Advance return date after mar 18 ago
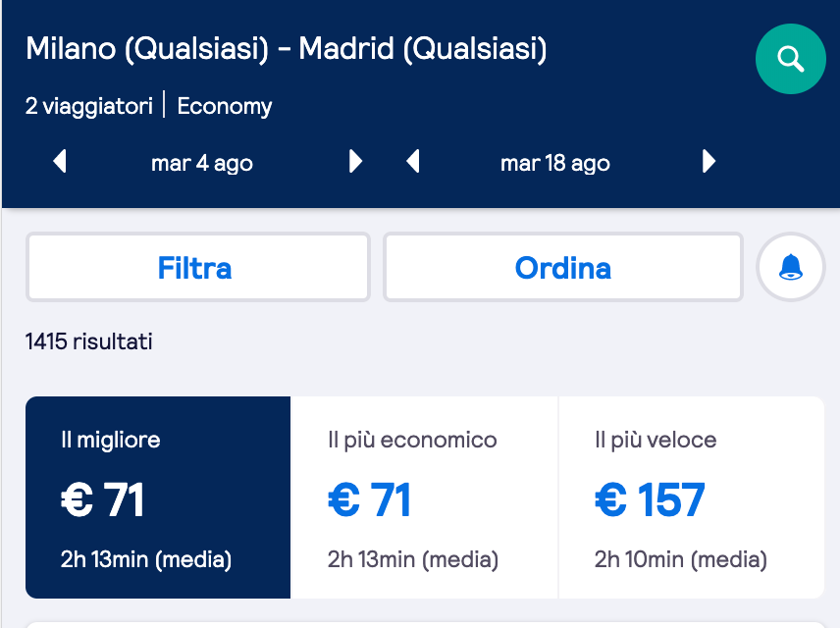 pos(709,161)
